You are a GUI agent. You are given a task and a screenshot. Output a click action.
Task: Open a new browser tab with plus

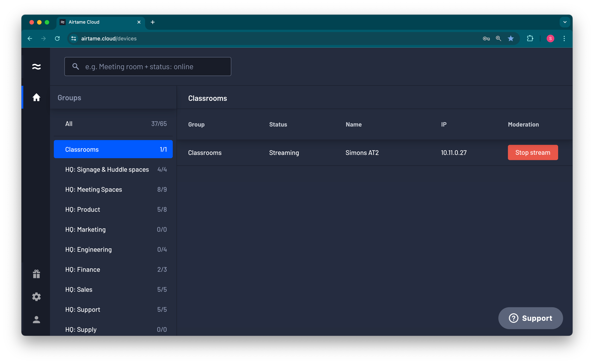(153, 22)
